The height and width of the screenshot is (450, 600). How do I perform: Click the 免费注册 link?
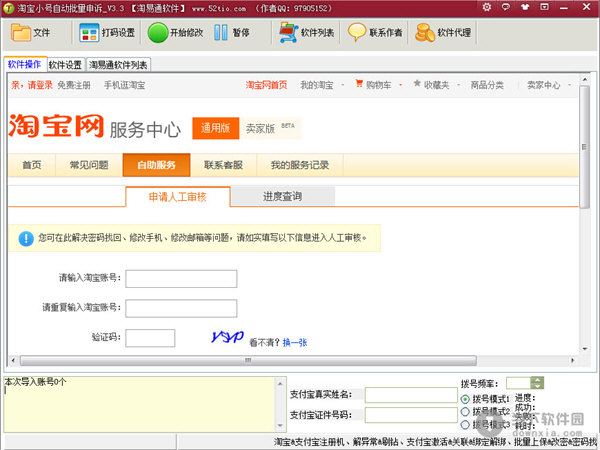tap(74, 85)
